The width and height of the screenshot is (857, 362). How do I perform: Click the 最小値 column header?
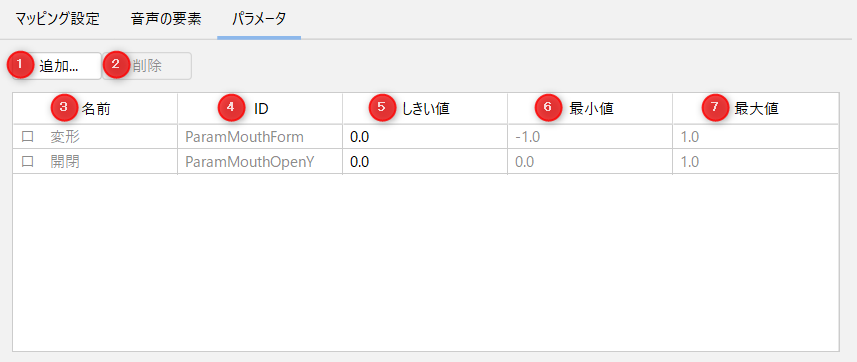point(590,108)
